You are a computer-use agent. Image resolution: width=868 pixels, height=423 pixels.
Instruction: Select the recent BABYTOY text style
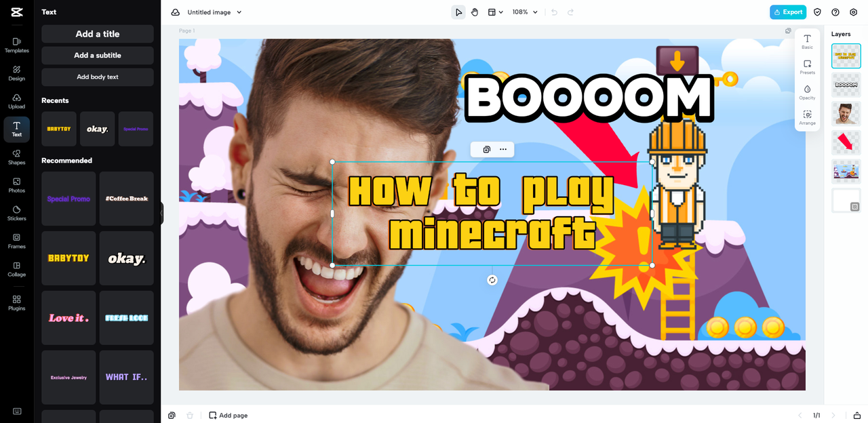[x=59, y=129]
